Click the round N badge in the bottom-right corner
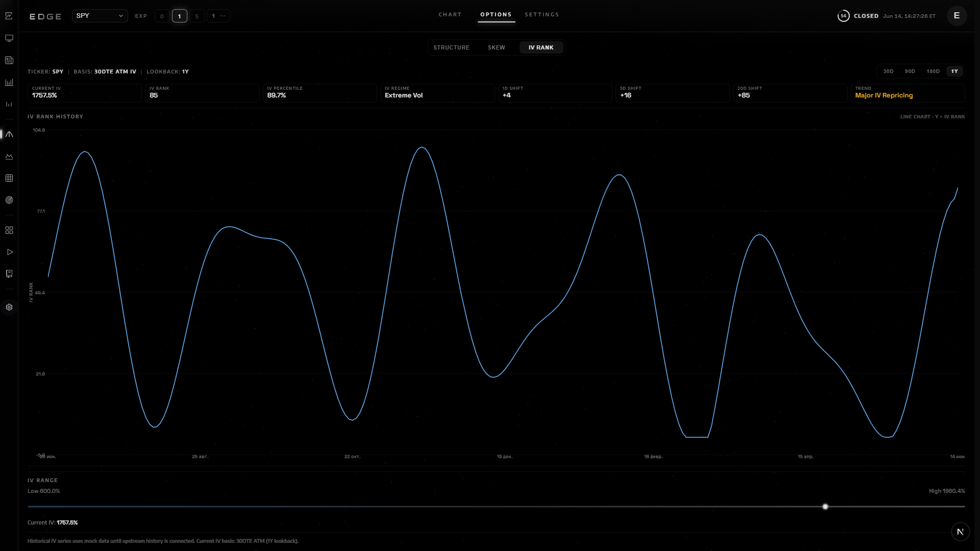The image size is (980, 551). (960, 532)
